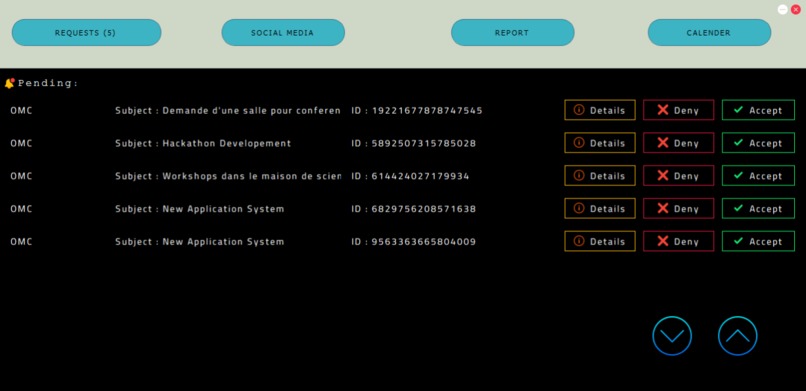This screenshot has width=806, height=391.
Task: View Details for request ID 19221677878747545
Action: [x=600, y=110]
